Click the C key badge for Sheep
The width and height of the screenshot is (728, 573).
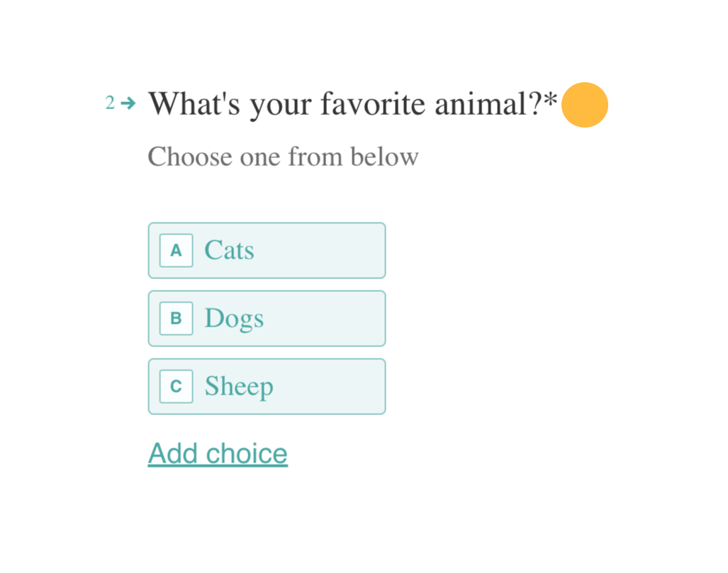click(x=176, y=386)
